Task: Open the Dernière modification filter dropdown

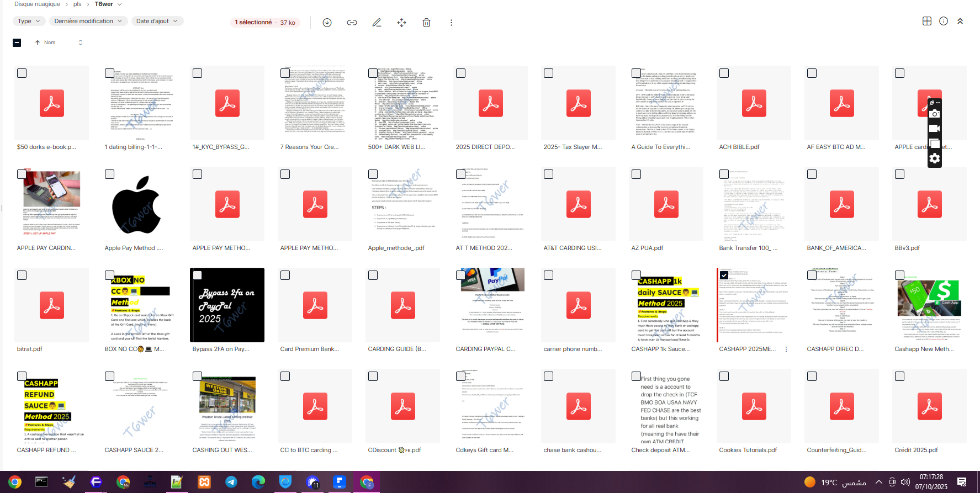Action: tap(88, 21)
